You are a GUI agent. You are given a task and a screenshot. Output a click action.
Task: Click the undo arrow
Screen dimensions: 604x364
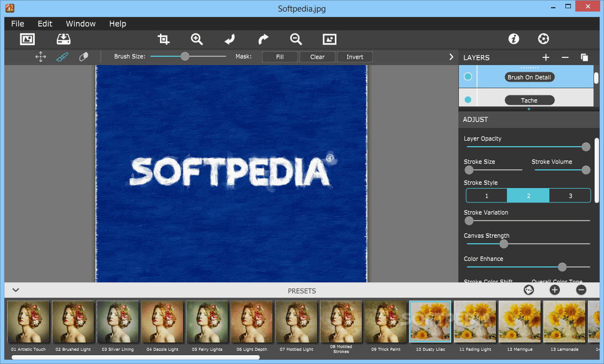230,39
